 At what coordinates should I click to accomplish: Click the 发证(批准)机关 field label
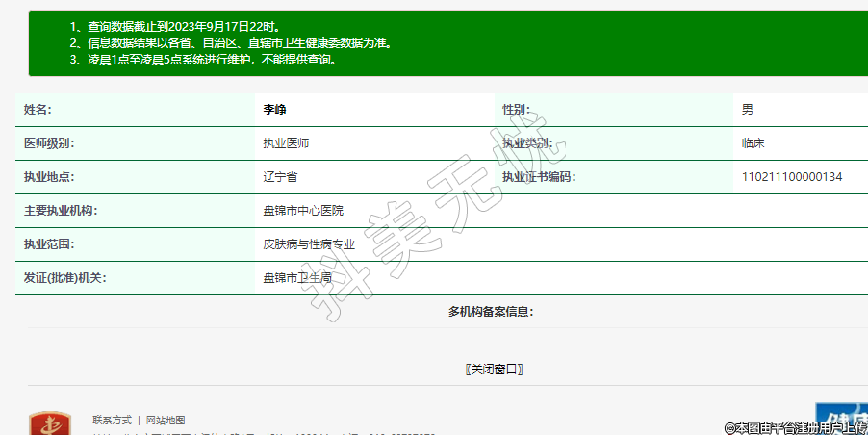click(64, 278)
